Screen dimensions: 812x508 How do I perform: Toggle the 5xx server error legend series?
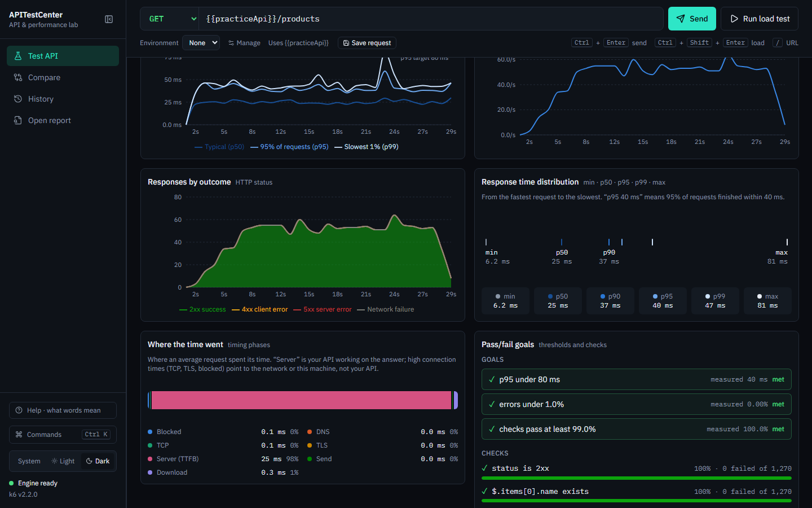click(323, 309)
